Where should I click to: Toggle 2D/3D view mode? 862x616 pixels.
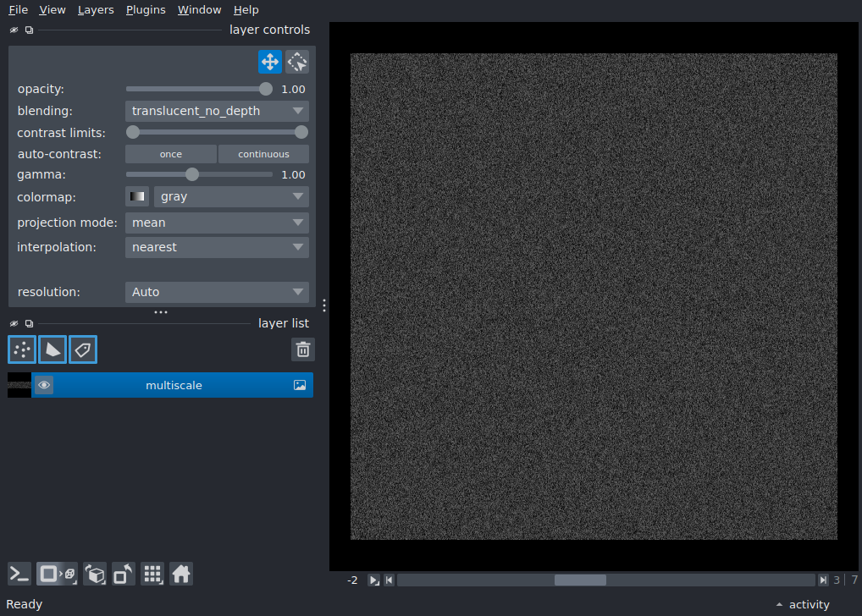58,575
